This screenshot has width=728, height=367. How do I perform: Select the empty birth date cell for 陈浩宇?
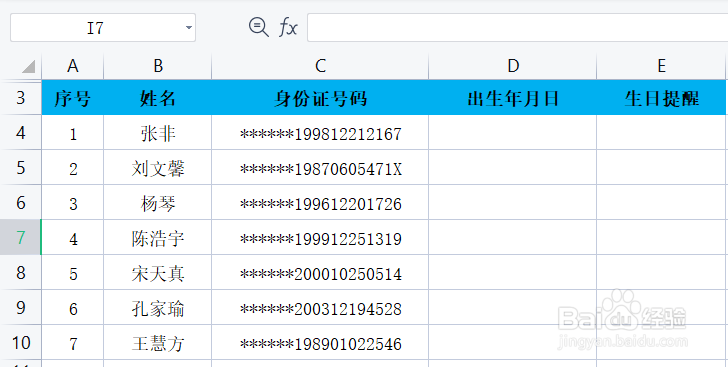pyautogui.click(x=513, y=237)
